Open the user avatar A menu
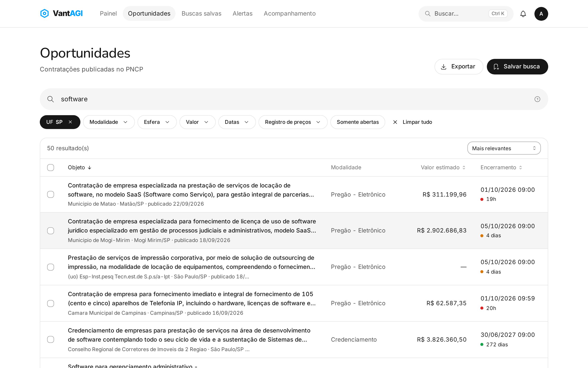The image size is (588, 368). pyautogui.click(x=541, y=14)
